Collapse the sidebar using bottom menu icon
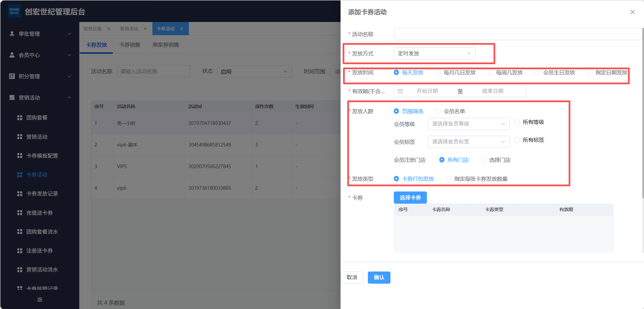This screenshot has height=309, width=644. tap(40, 300)
